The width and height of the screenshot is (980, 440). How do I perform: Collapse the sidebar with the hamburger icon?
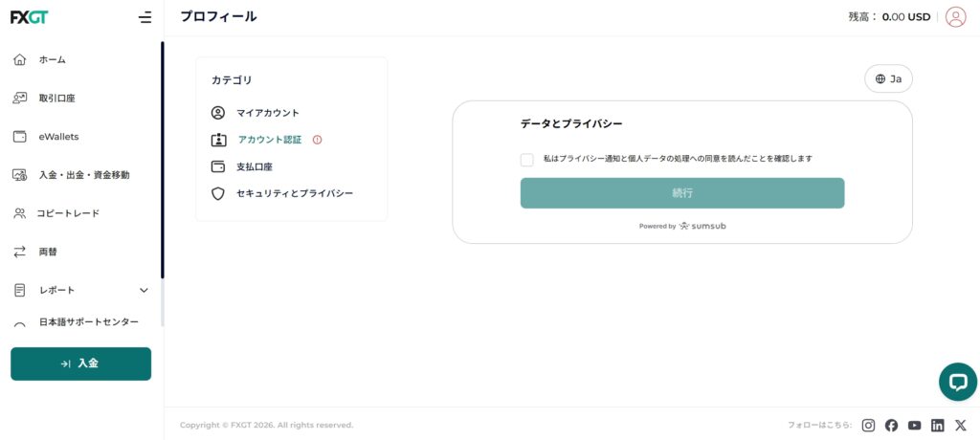[x=145, y=17]
